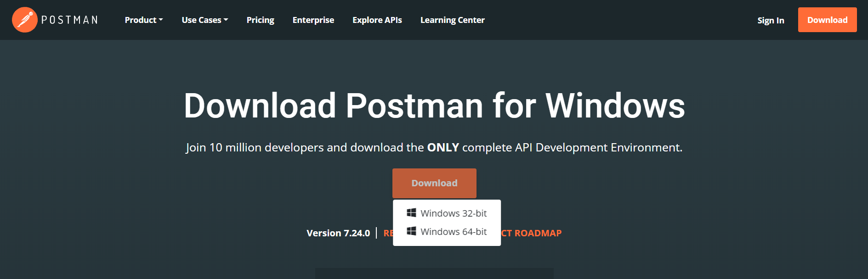Viewport: 868px width, 279px height.
Task: Expand the Product dropdown menu
Action: 143,20
